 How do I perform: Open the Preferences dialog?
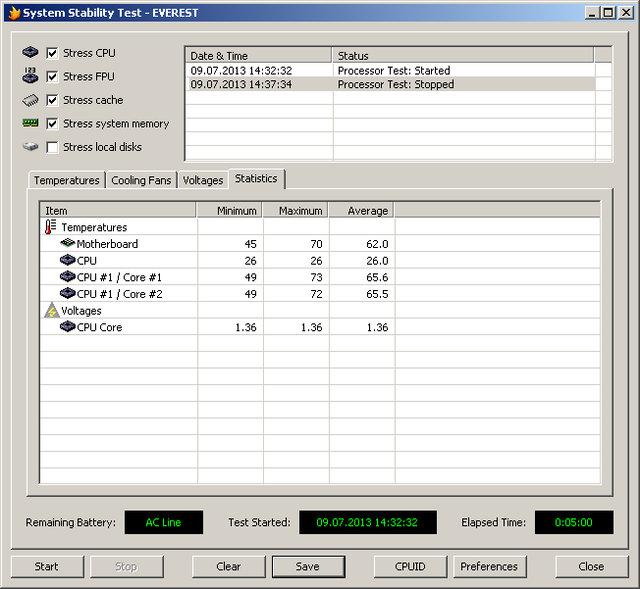pos(489,566)
